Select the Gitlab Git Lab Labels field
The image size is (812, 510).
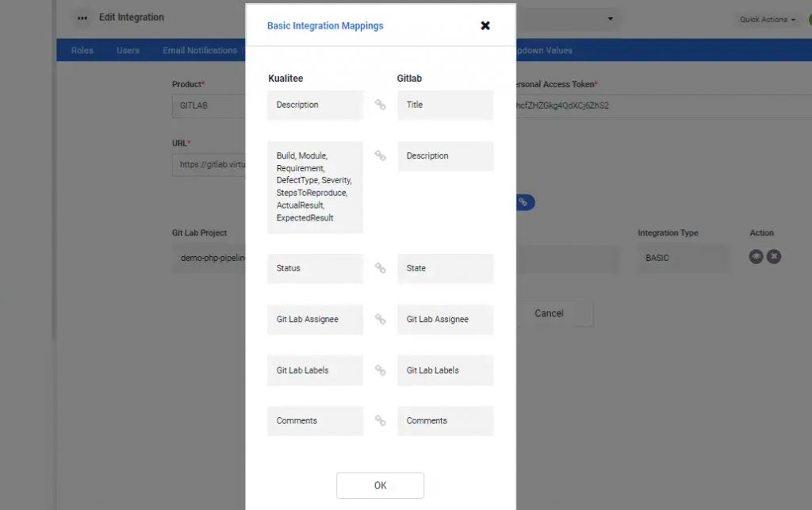446,370
